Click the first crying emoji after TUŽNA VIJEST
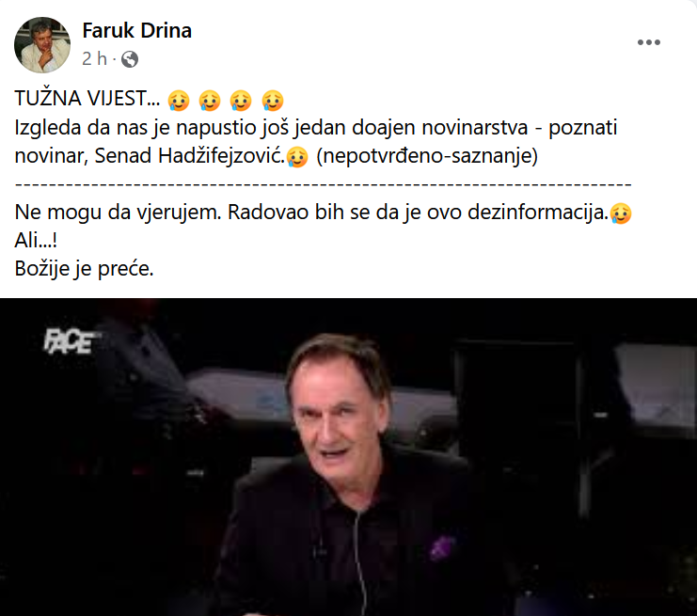This screenshot has width=697, height=616. coord(179,100)
